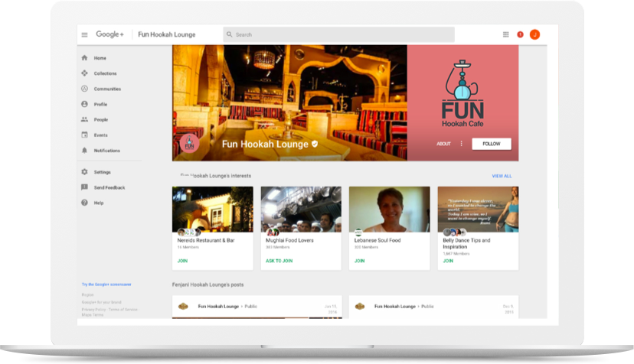Viewport: 634px width, 364px height.
Task: Join the Lebanese Soul Food community
Action: click(359, 261)
